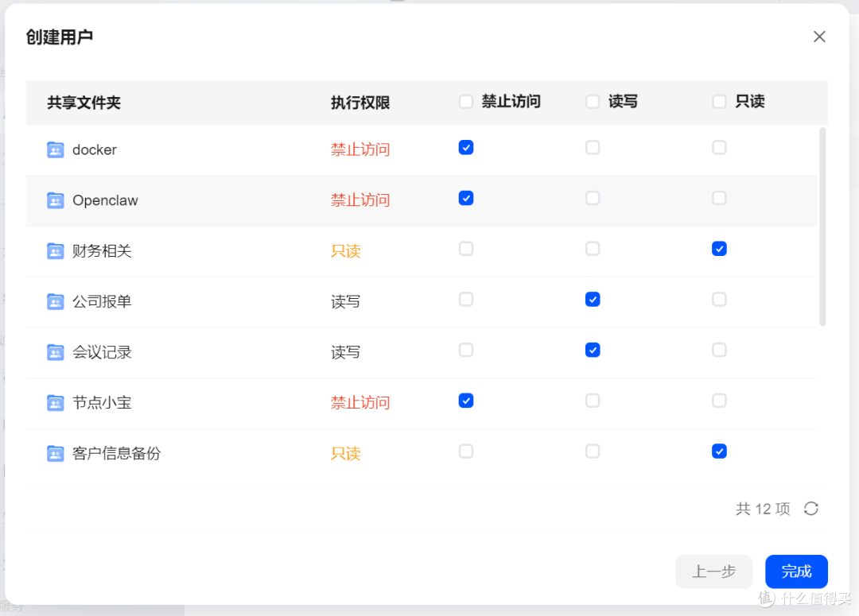The image size is (859, 616).
Task: Click 公司报单's 读写 permission status text
Action: tap(346, 302)
